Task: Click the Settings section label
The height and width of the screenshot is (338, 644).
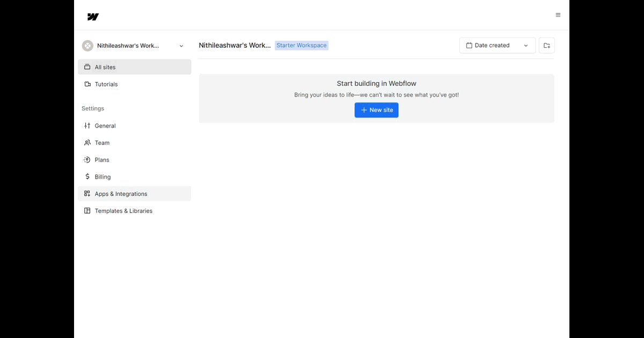Action: click(x=93, y=108)
